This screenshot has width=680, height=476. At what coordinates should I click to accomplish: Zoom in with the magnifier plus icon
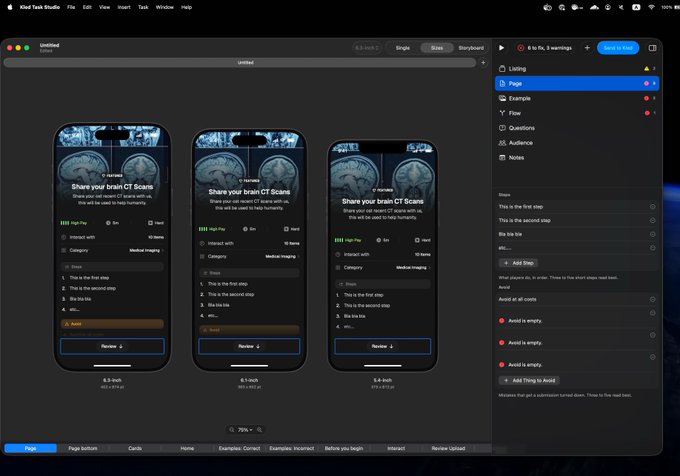(259, 430)
